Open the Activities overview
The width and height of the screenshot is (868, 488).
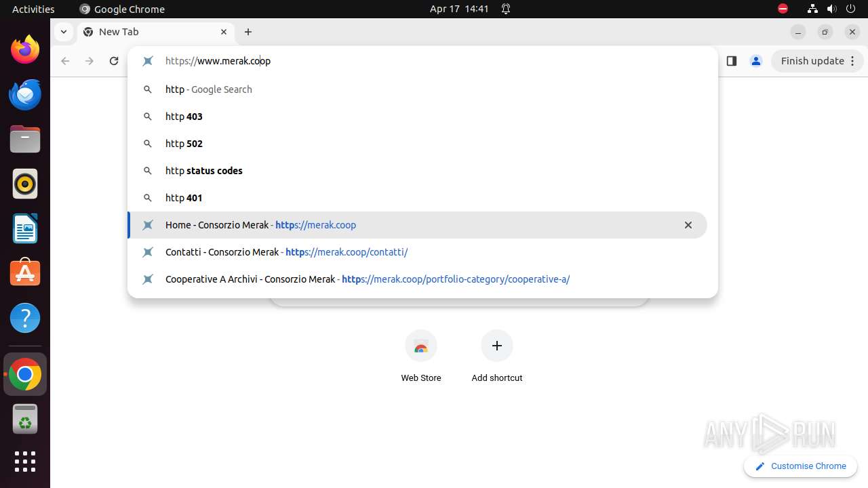(x=33, y=9)
